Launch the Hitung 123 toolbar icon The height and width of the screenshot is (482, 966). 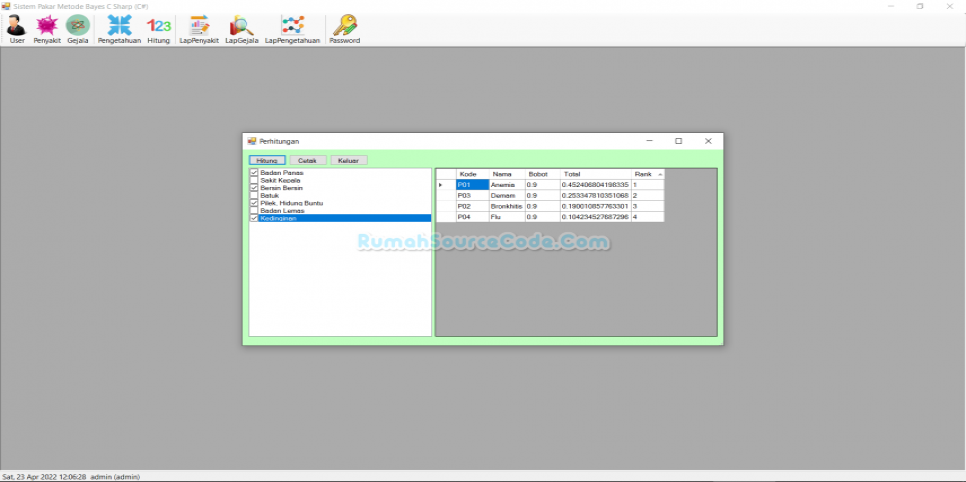coord(158,30)
